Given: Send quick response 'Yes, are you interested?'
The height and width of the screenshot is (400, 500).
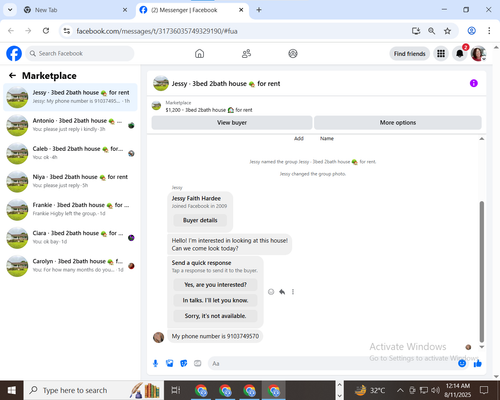Looking at the screenshot, I should (215, 285).
